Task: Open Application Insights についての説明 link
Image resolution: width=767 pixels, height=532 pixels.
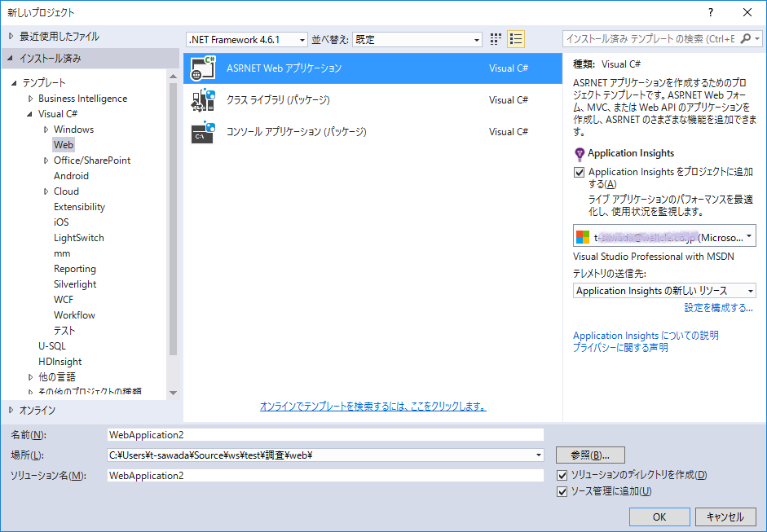Action: pyautogui.click(x=646, y=336)
